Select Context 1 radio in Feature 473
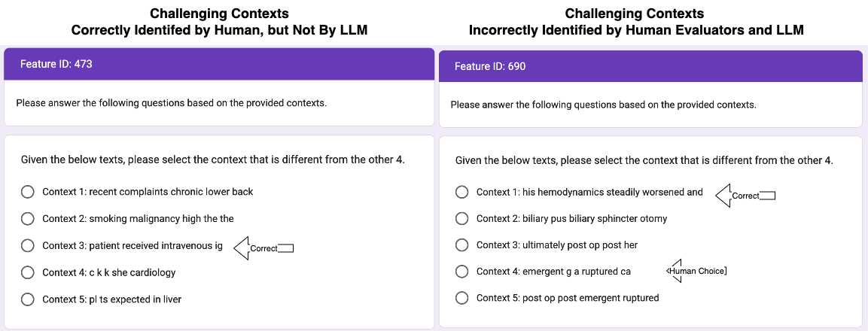This screenshot has width=868, height=331. [x=28, y=192]
